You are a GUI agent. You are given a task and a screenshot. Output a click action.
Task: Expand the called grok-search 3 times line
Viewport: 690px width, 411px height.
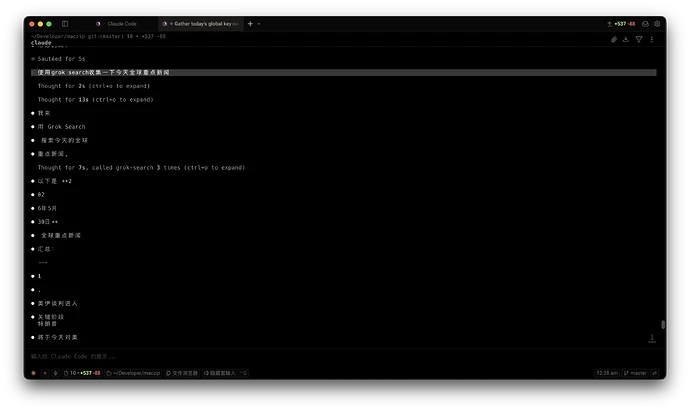(x=141, y=167)
